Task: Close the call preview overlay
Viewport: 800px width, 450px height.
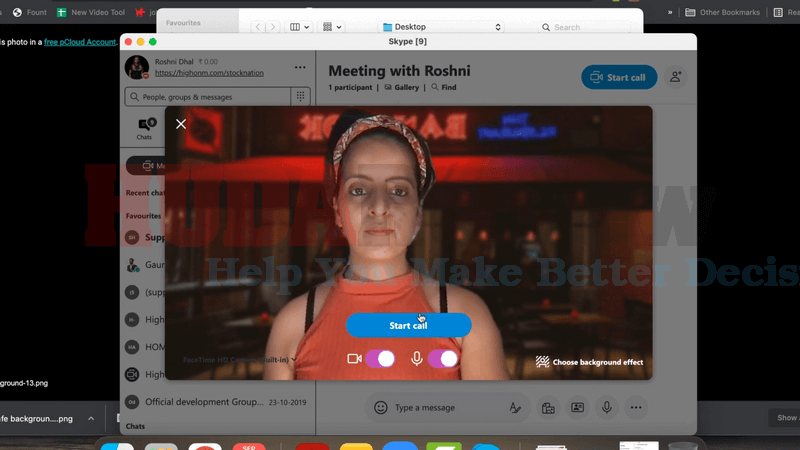Action: pyautogui.click(x=181, y=124)
